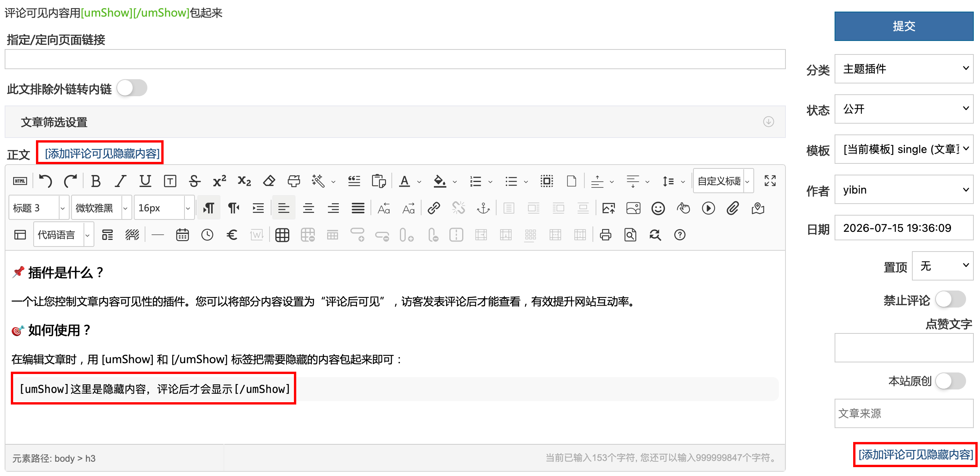Screen dimensions: 980x476
Task: Open 代码语言 dropdown
Action: [x=64, y=235]
